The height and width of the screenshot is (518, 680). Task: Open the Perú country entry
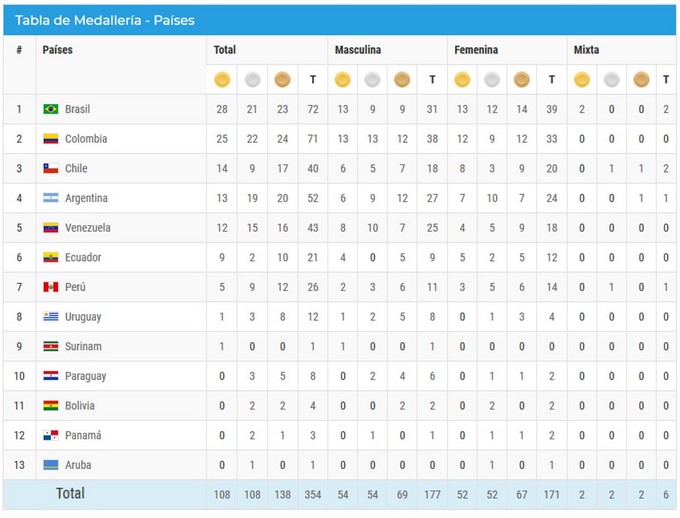(75, 287)
